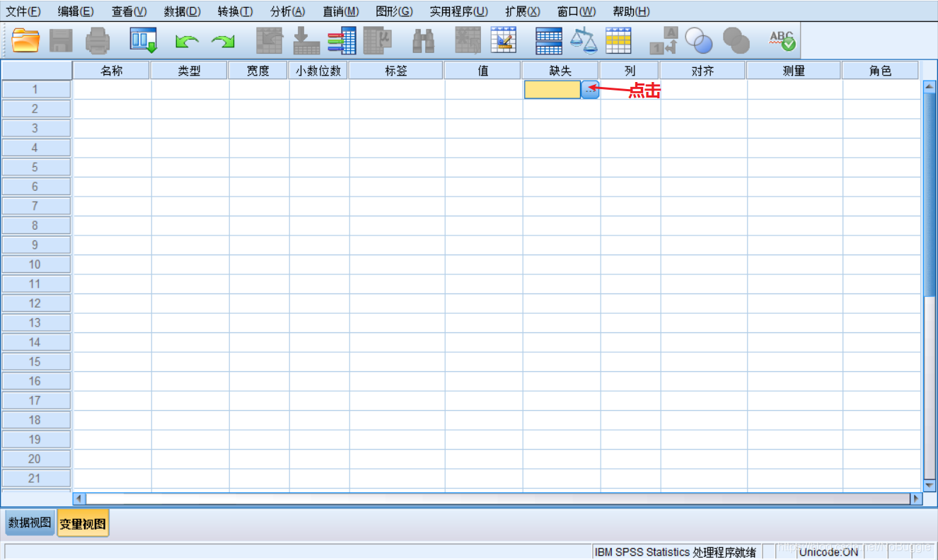Open the 帮助(H) menu
The height and width of the screenshot is (560, 938).
(631, 11)
